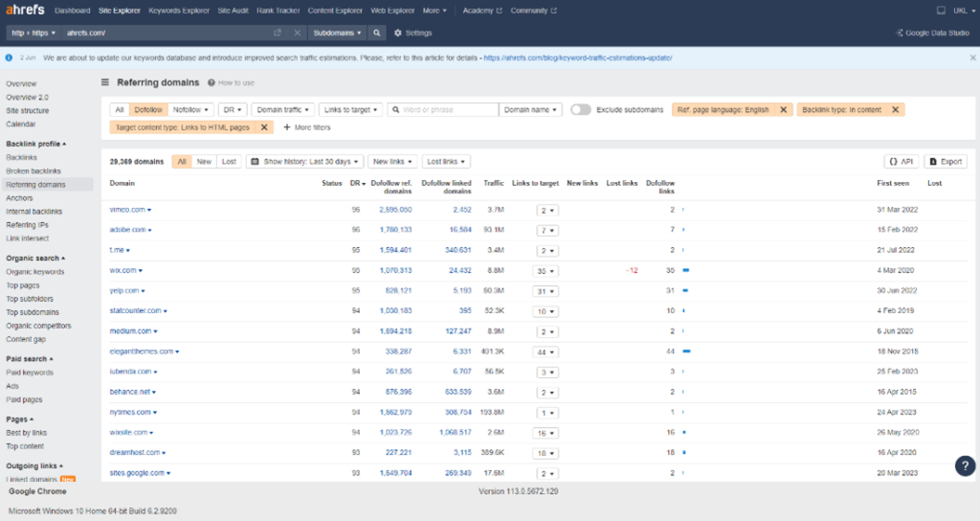This screenshot has height=521, width=980.
Task: Click in the Word or phrase search field
Action: (x=443, y=109)
